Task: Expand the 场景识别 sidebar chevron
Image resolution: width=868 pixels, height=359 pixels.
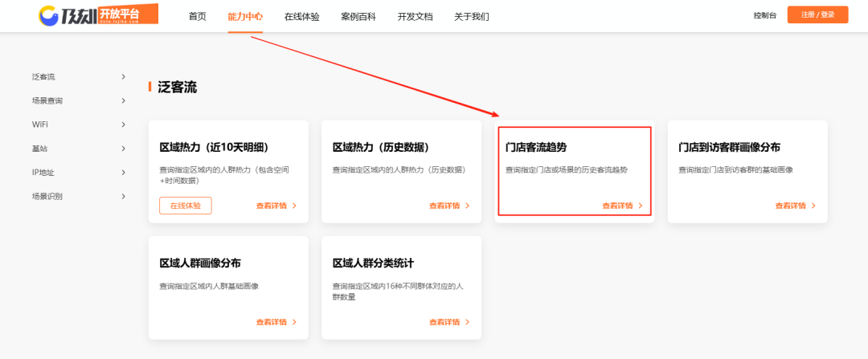Action: coord(124,197)
